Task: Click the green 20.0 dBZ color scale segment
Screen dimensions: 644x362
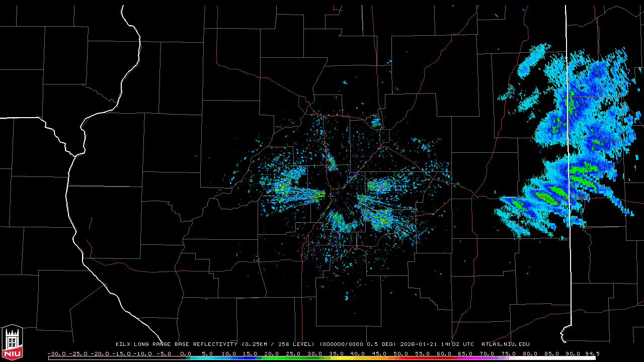Action: point(272,358)
